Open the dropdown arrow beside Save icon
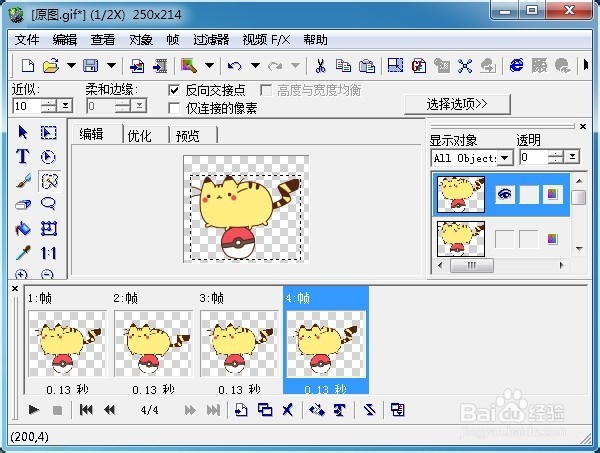The height and width of the screenshot is (453, 600). point(111,65)
